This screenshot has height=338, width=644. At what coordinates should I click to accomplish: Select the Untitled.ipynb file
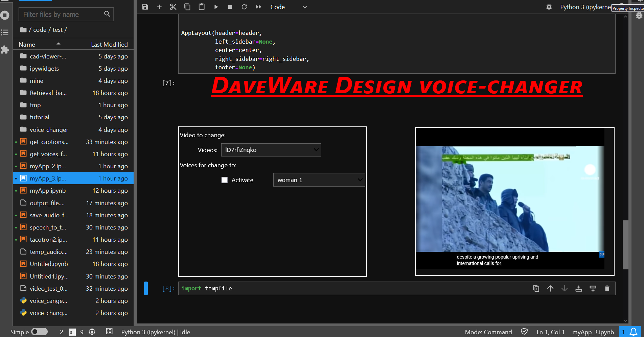pyautogui.click(x=73, y=264)
